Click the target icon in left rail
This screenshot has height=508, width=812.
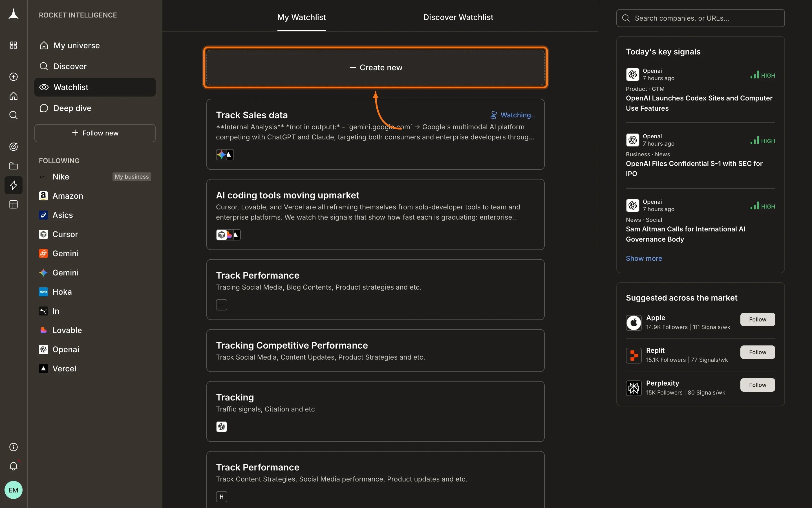[x=14, y=146]
